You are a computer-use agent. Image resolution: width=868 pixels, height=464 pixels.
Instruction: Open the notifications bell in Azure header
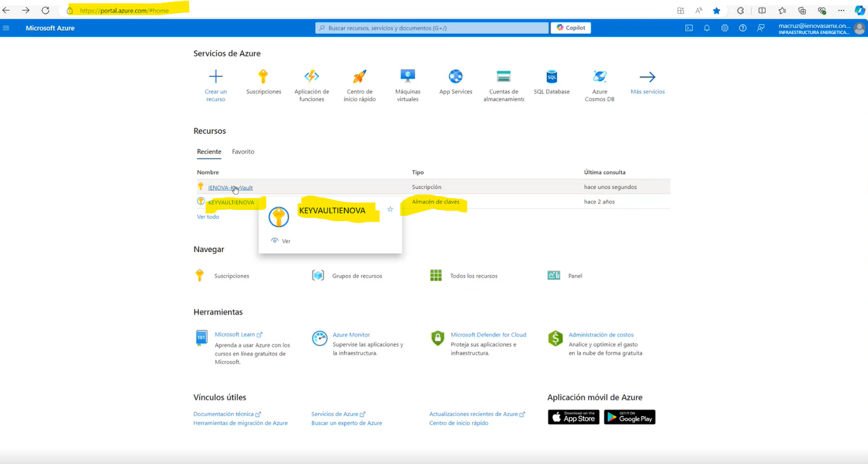point(707,28)
